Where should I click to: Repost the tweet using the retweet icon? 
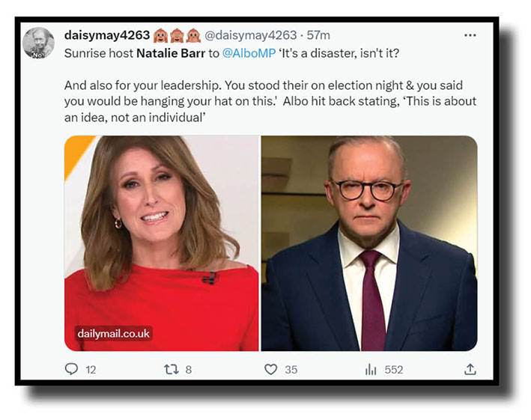169,369
